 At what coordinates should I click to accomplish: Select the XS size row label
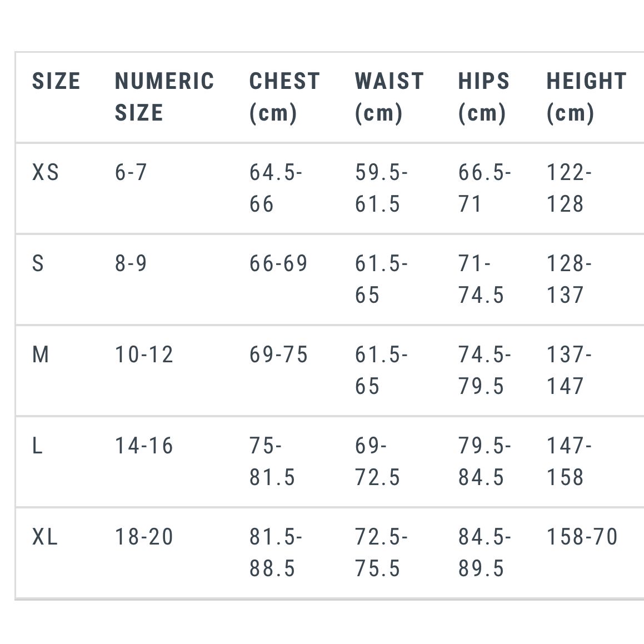point(46,172)
